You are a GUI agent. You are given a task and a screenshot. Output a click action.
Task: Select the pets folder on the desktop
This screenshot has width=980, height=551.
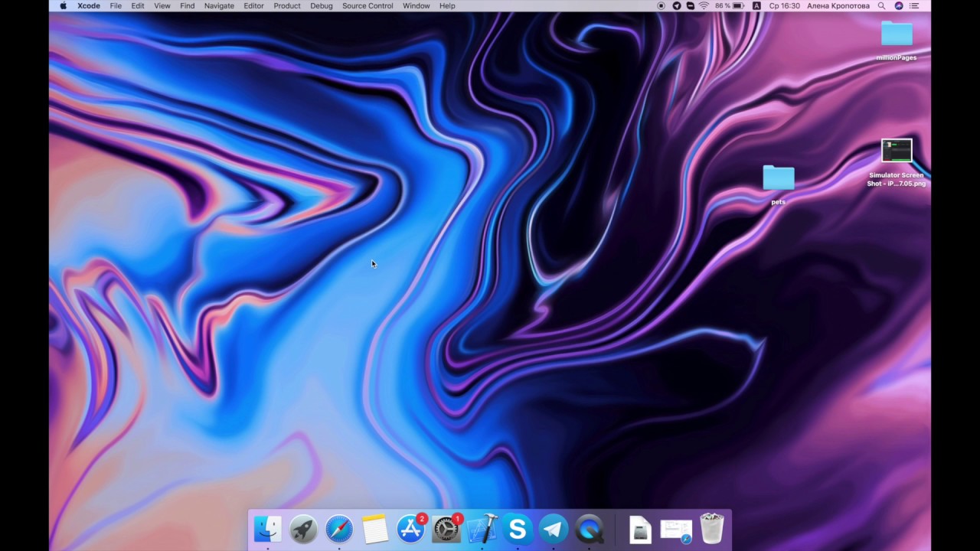[779, 179]
